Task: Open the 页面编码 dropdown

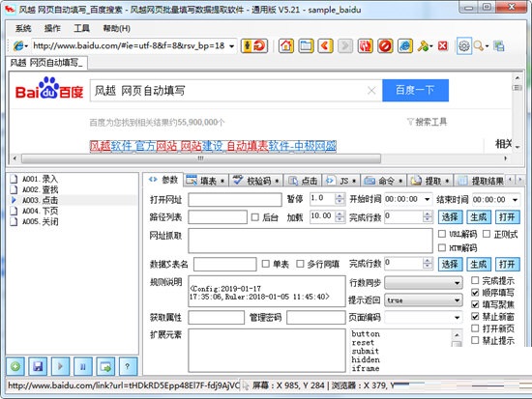Action: (457, 318)
